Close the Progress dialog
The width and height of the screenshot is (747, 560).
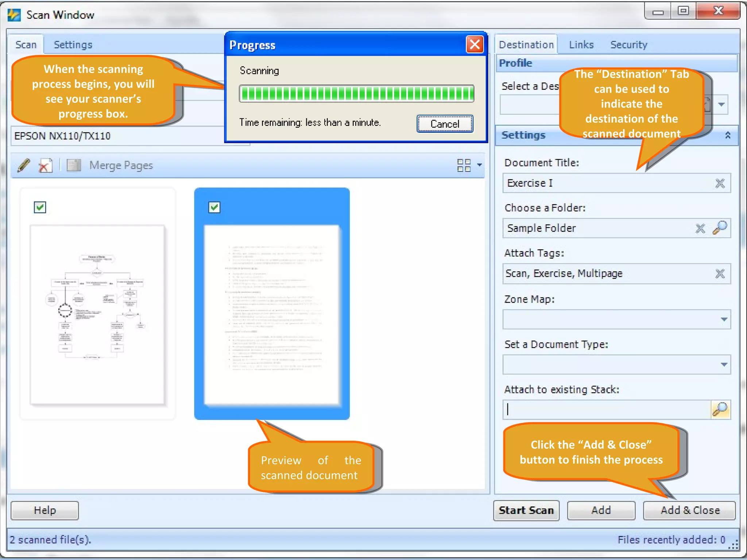475,45
